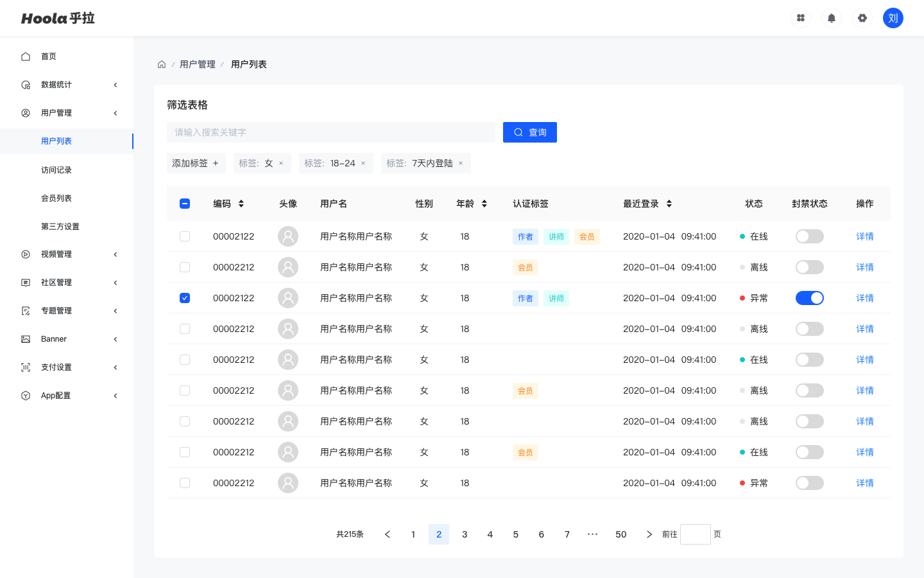Screen dimensions: 924x578
Task: Remove the 标签: 女 filter tag
Action: click(281, 163)
